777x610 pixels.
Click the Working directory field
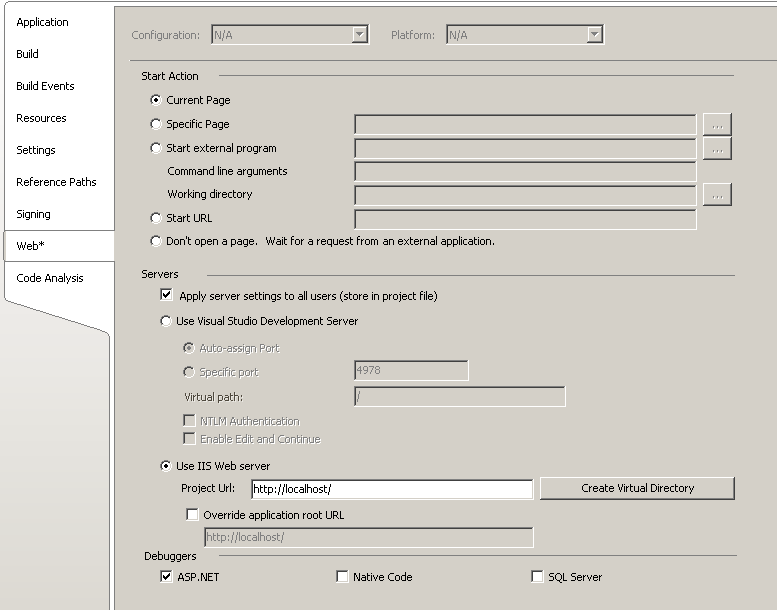pyautogui.click(x=525, y=195)
